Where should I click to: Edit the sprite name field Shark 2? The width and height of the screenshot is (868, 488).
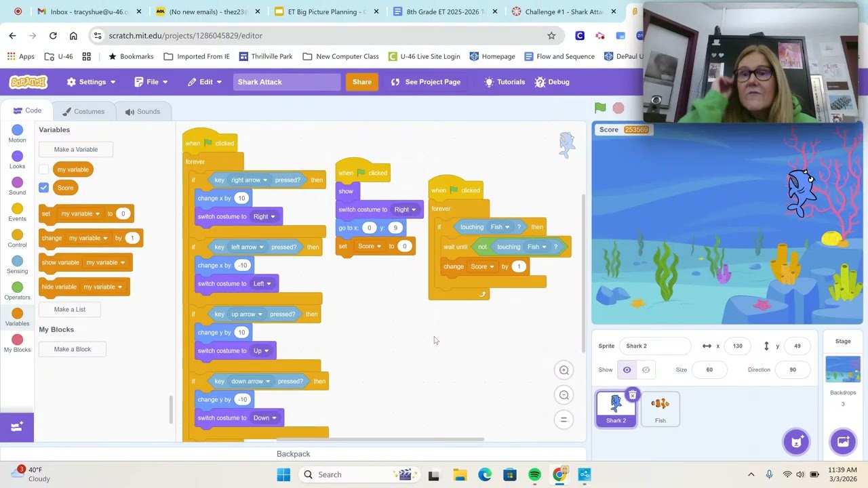(x=655, y=346)
